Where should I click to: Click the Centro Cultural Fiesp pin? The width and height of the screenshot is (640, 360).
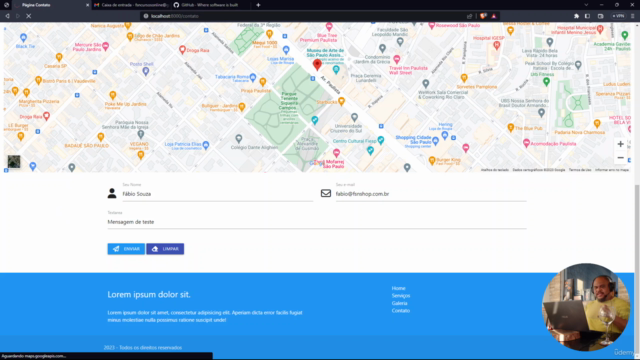(380, 140)
